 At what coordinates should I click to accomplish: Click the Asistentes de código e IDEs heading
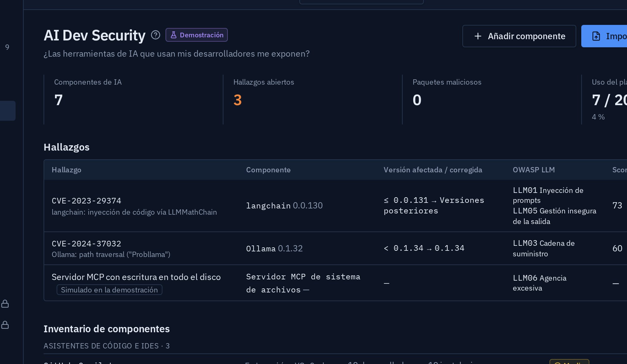point(106,346)
